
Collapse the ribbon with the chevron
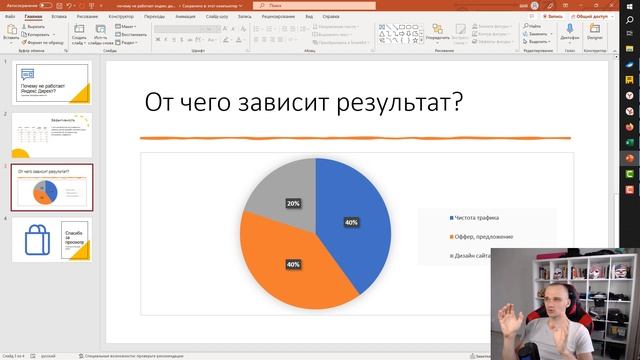point(615,51)
